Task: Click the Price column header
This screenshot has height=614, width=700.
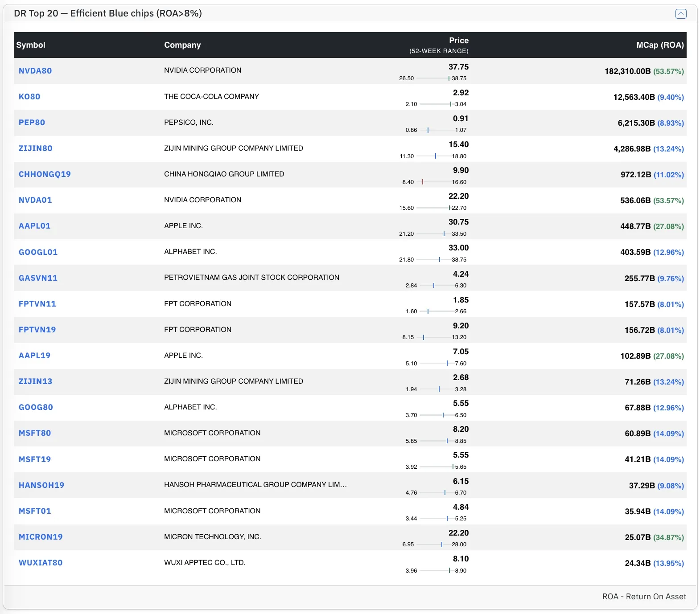Action: (x=459, y=41)
